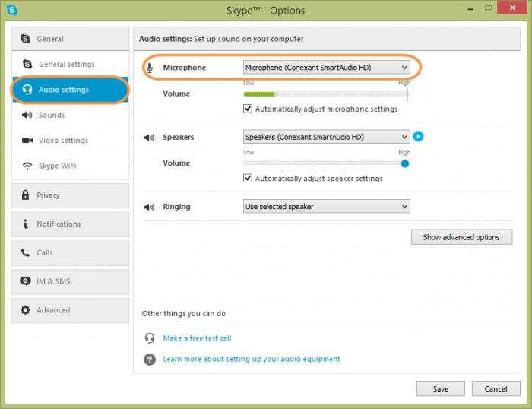The image size is (532, 409).
Task: Open the Notifications section
Action: (59, 224)
